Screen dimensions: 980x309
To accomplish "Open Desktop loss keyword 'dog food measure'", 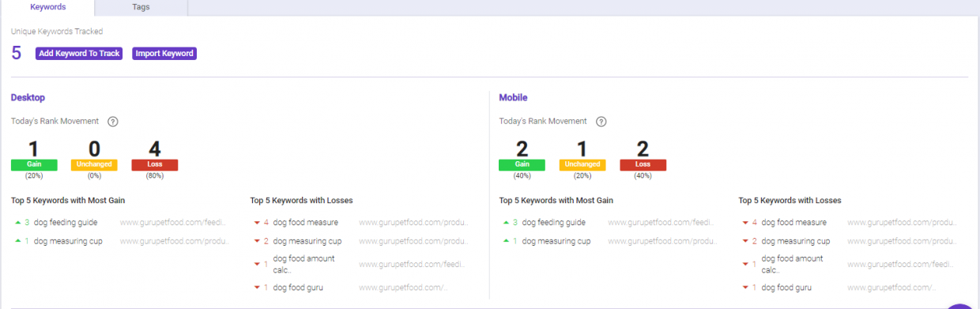I will tap(306, 223).
